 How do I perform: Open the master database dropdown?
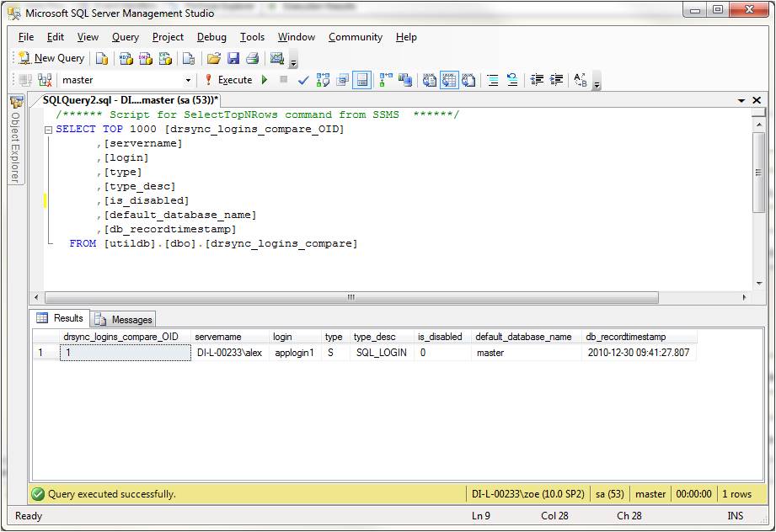[x=188, y=80]
